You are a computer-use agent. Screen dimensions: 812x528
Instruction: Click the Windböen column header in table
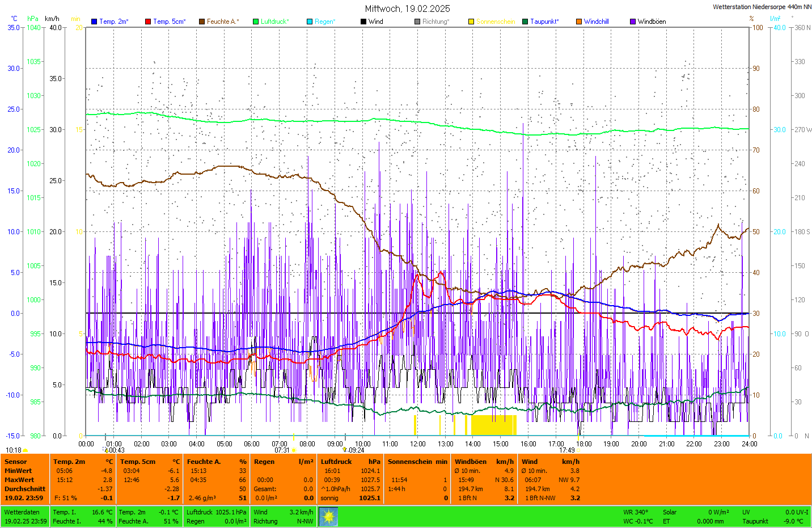tap(471, 462)
